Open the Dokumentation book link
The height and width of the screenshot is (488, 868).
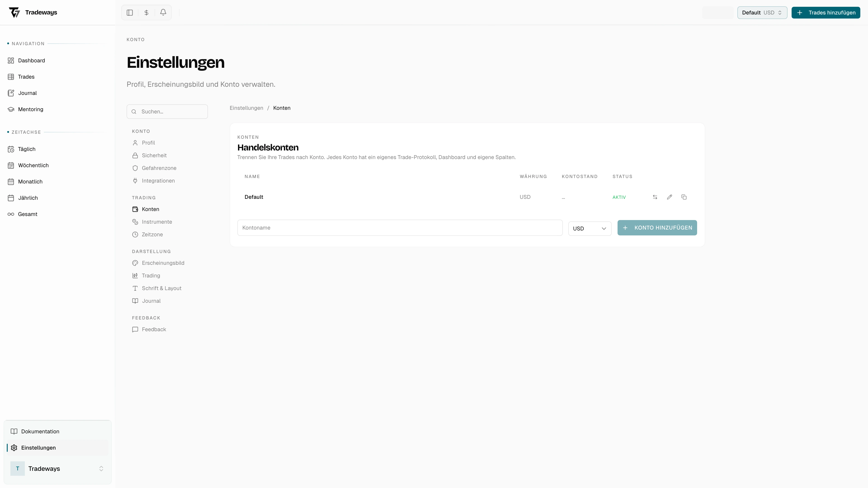[x=40, y=432]
